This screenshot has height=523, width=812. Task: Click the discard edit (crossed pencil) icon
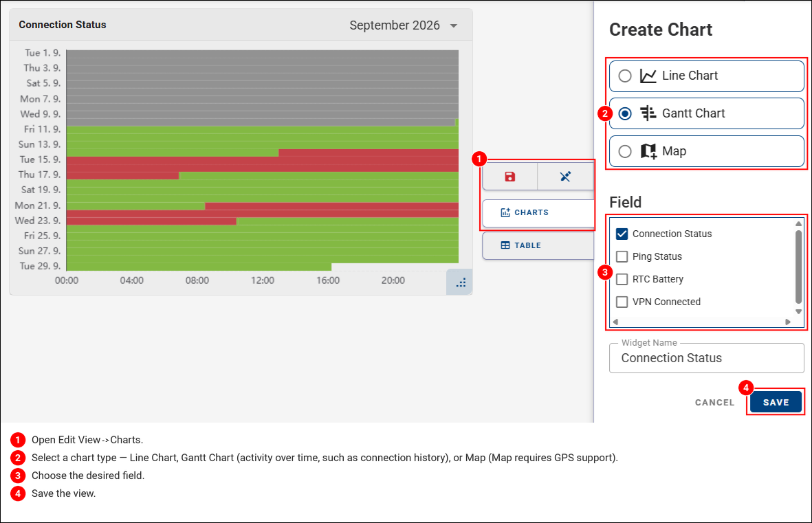(565, 177)
